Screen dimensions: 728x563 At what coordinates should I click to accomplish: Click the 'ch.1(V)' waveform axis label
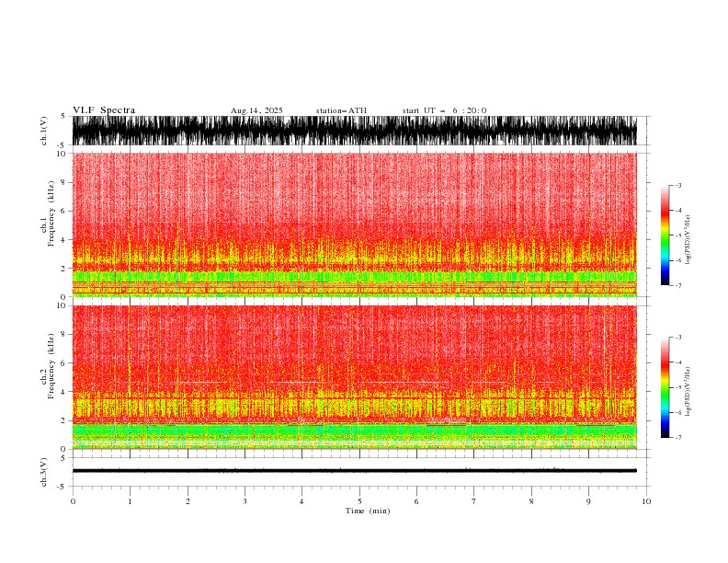point(44,131)
